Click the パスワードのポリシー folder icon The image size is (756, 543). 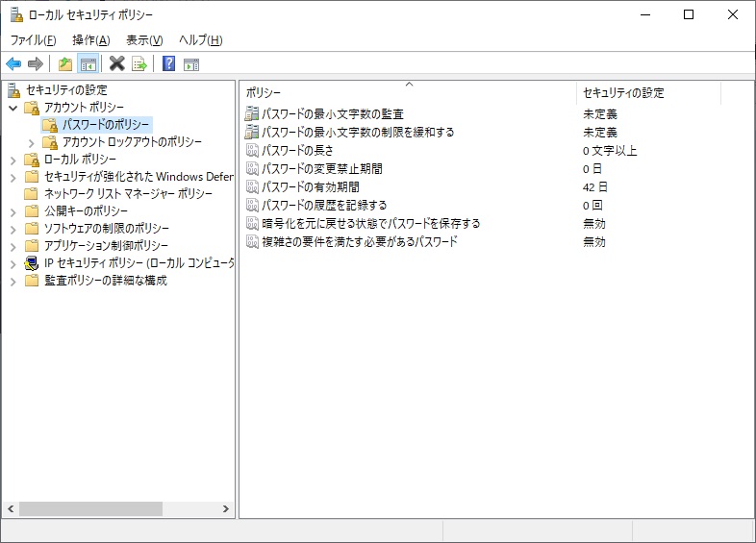coord(50,125)
